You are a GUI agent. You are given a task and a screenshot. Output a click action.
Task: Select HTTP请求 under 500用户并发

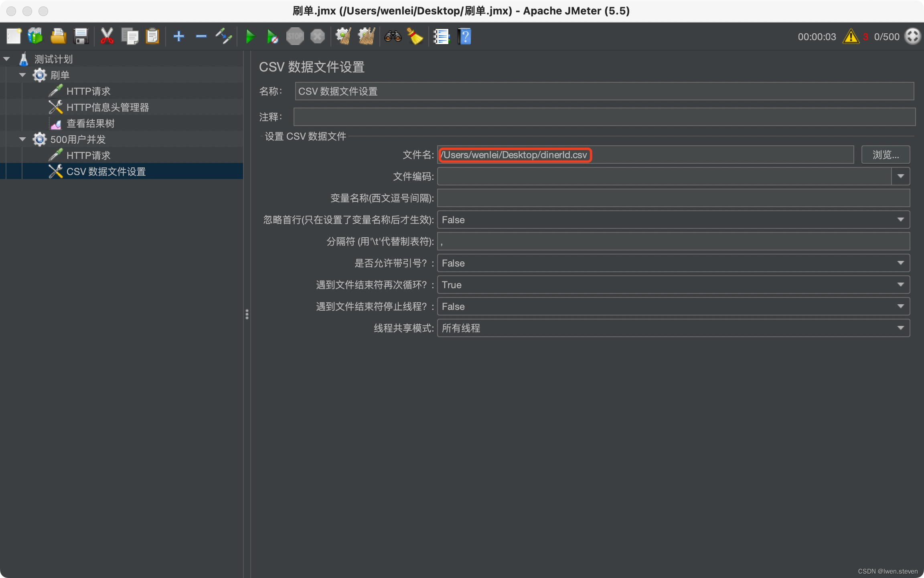point(88,155)
